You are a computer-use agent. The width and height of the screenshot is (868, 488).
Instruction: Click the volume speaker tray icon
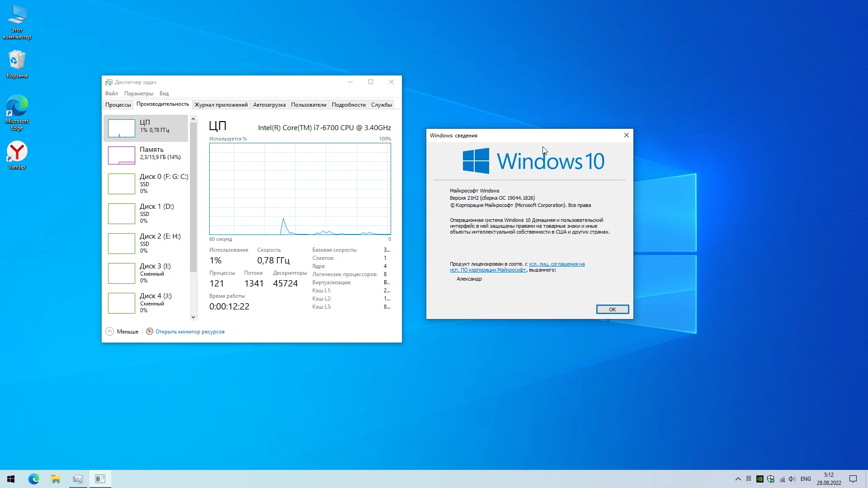(x=792, y=479)
